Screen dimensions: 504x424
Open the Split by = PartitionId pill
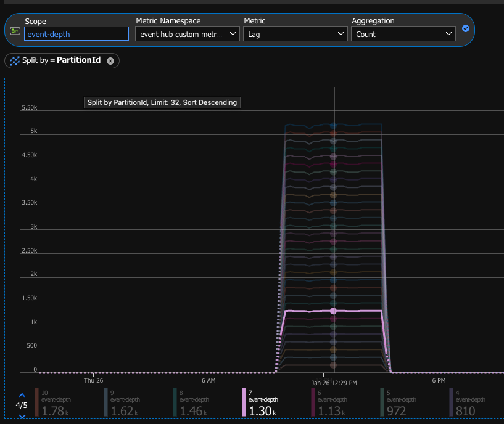coord(62,61)
